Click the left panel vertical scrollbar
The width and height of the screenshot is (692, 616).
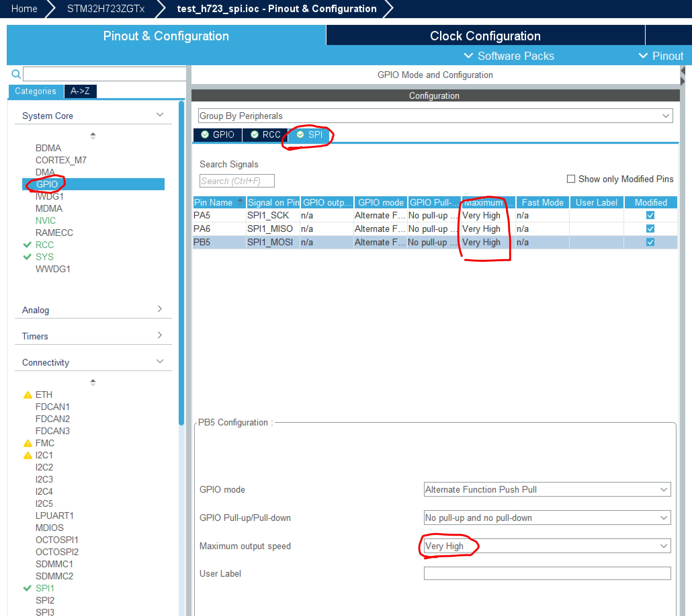[181, 262]
